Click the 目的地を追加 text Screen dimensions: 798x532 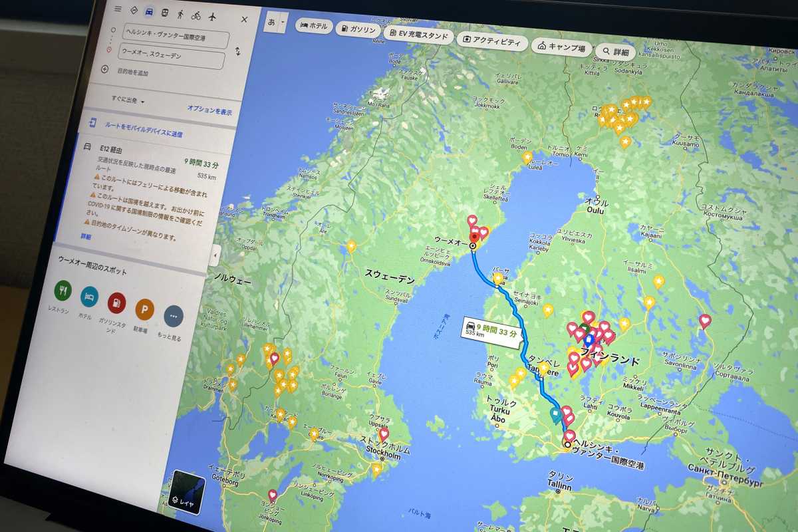(133, 72)
